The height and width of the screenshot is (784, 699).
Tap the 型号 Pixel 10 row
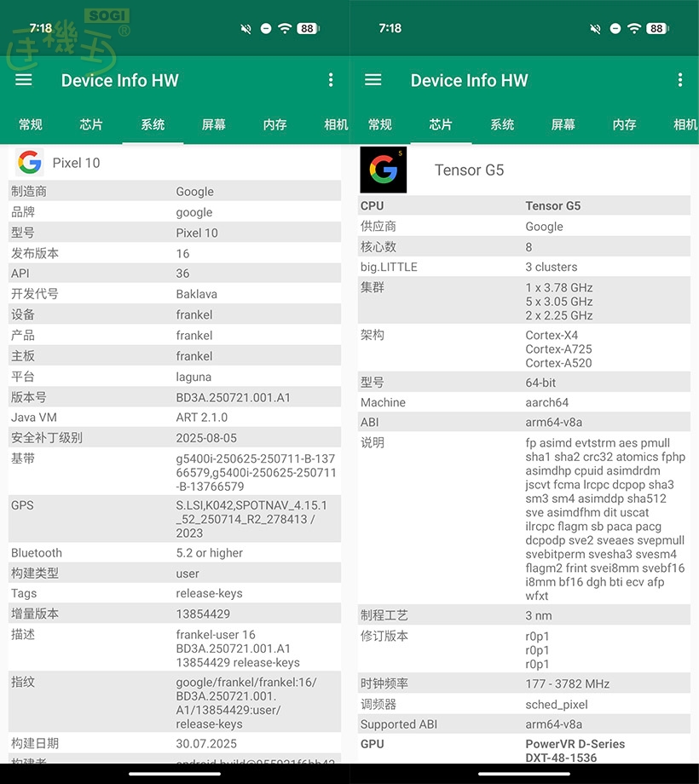pyautogui.click(x=175, y=233)
